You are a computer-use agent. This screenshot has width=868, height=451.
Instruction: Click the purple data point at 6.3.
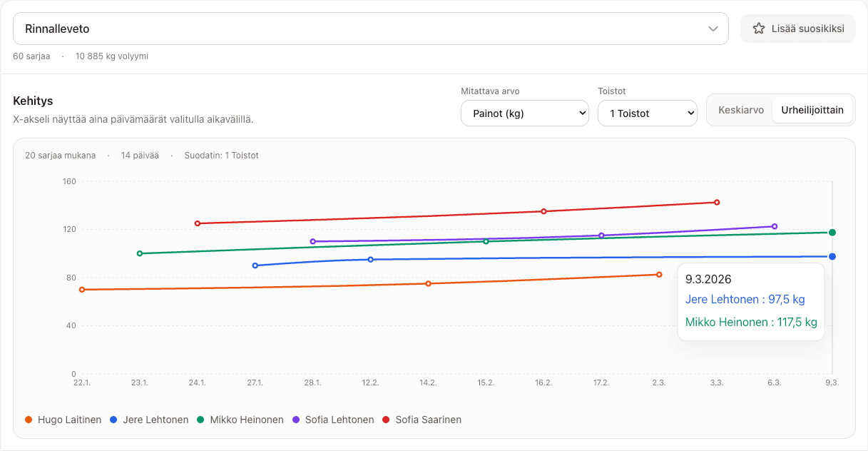click(x=775, y=226)
